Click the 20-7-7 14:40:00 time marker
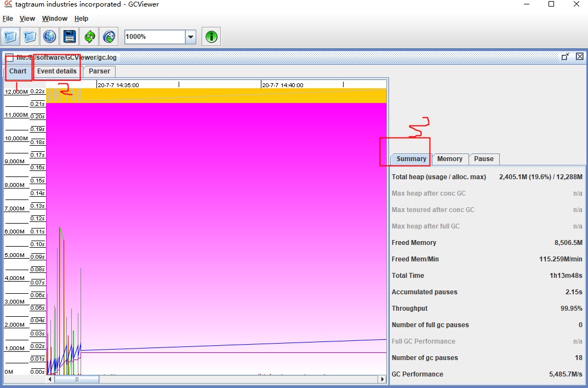Image resolution: width=588 pixels, height=388 pixels. pyautogui.click(x=283, y=85)
